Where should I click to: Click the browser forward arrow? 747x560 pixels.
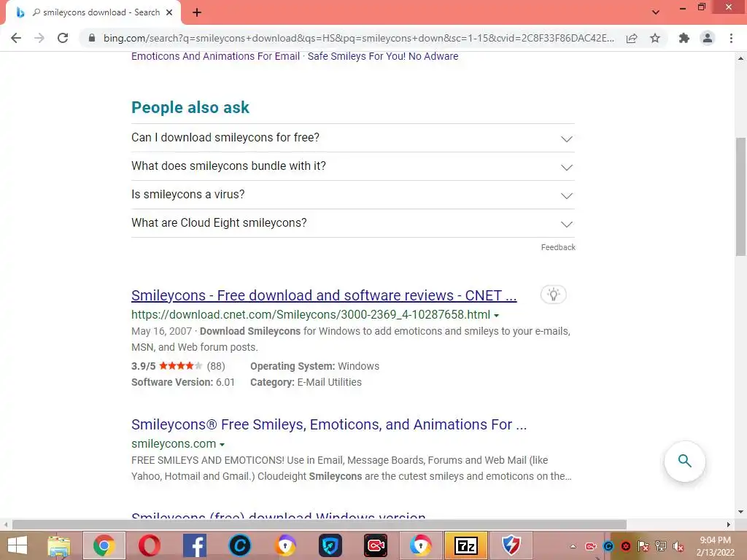pyautogui.click(x=39, y=38)
